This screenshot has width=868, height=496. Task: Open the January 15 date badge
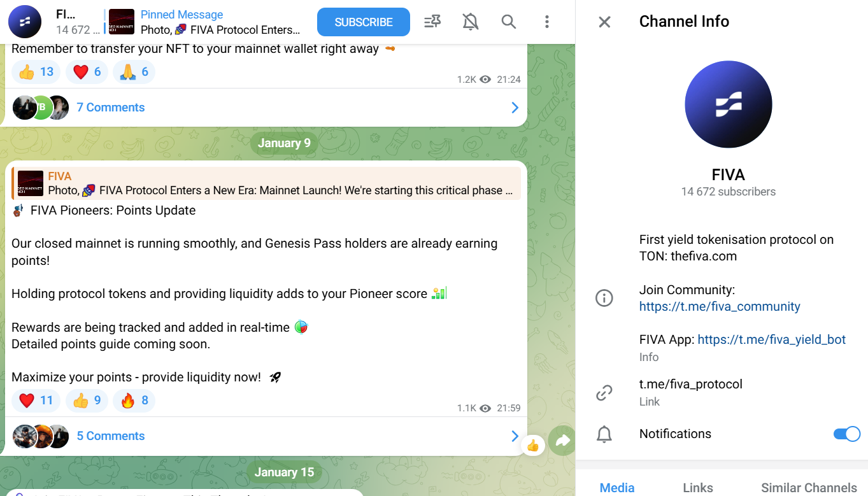click(284, 472)
